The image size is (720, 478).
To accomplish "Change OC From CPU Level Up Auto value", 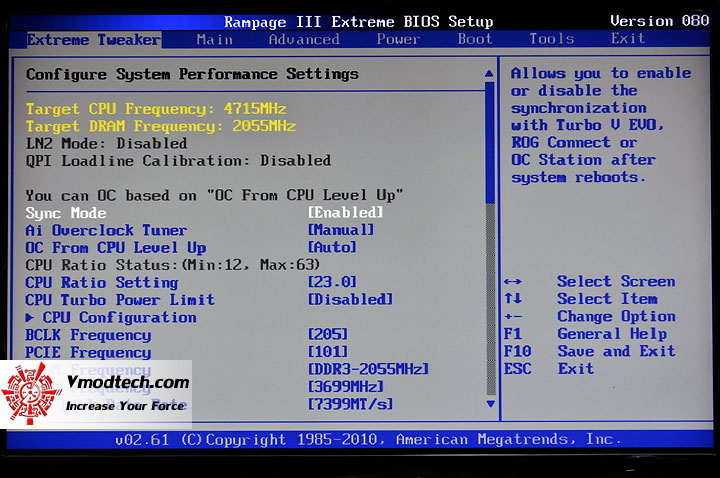I will click(332, 247).
